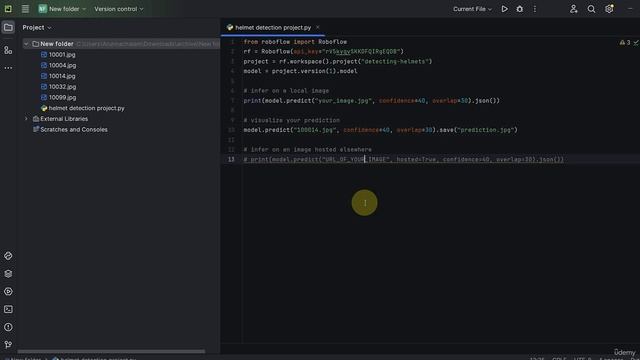Click the green checkmark inspection icon
Screen dimensions: 640x360
[636, 42]
